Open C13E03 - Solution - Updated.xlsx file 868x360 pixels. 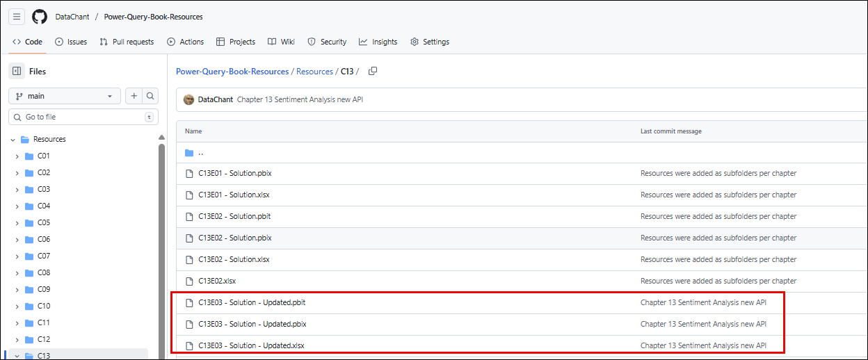[251, 345]
